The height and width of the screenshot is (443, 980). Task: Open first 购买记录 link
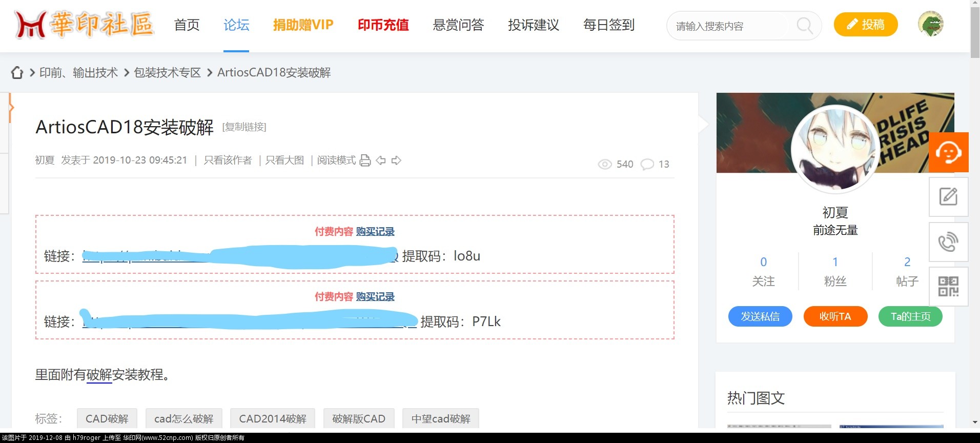[375, 232]
